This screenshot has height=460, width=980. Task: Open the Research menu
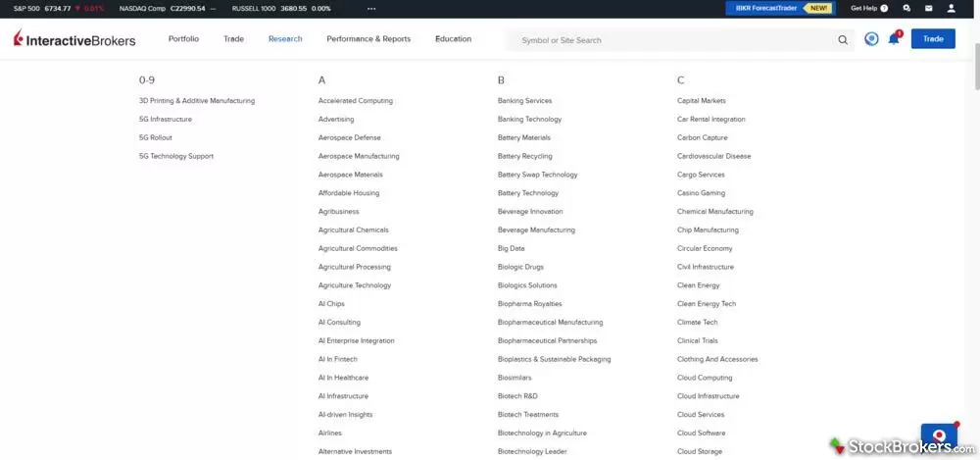[x=285, y=39]
